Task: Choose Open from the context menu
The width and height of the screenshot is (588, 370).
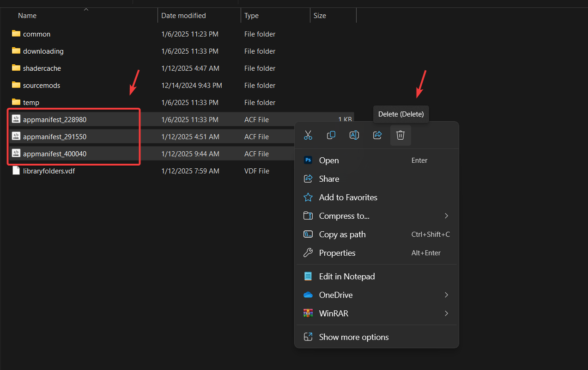Action: pyautogui.click(x=329, y=160)
